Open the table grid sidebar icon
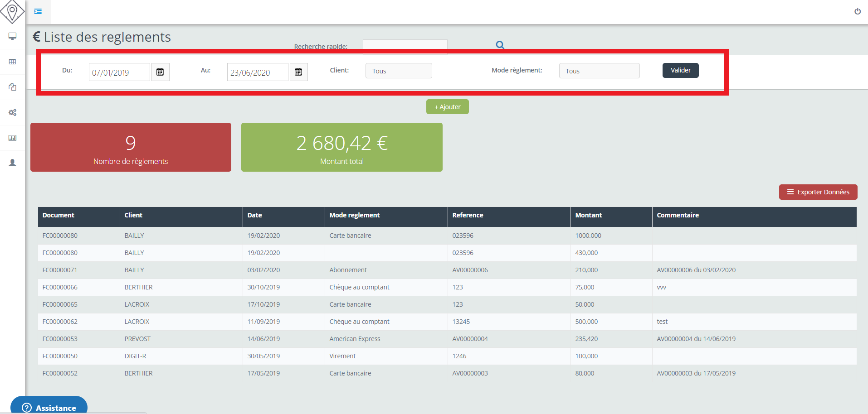Viewport: 868px width, 414px height. (13, 62)
